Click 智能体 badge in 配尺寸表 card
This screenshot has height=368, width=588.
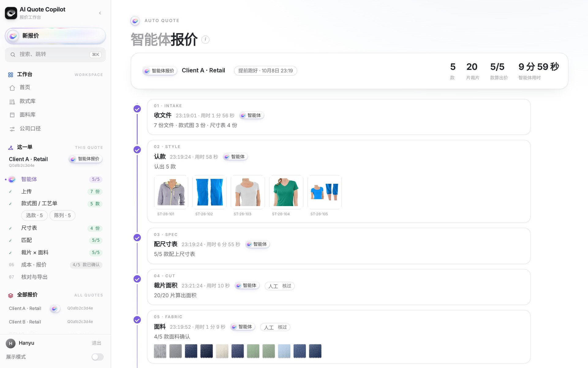coord(258,244)
